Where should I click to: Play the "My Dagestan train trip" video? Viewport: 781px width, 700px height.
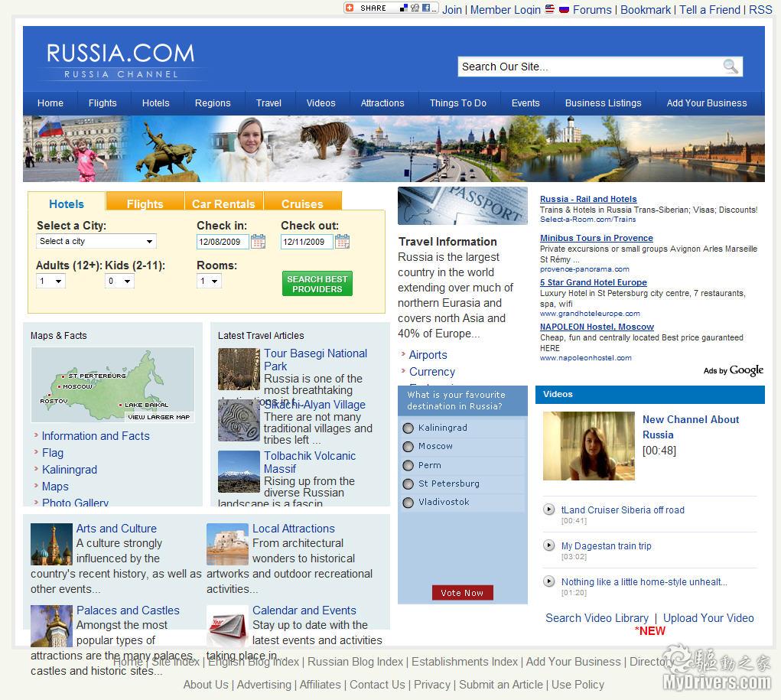tap(548, 545)
